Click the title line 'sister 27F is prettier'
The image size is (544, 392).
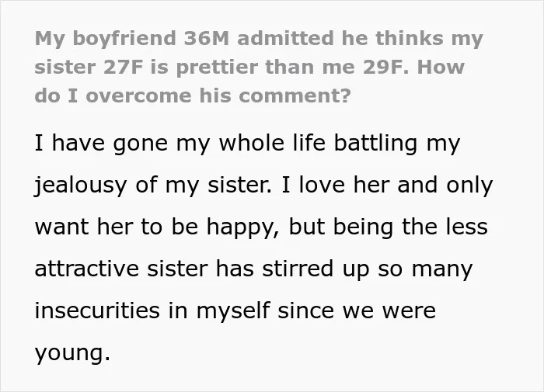pos(249,67)
